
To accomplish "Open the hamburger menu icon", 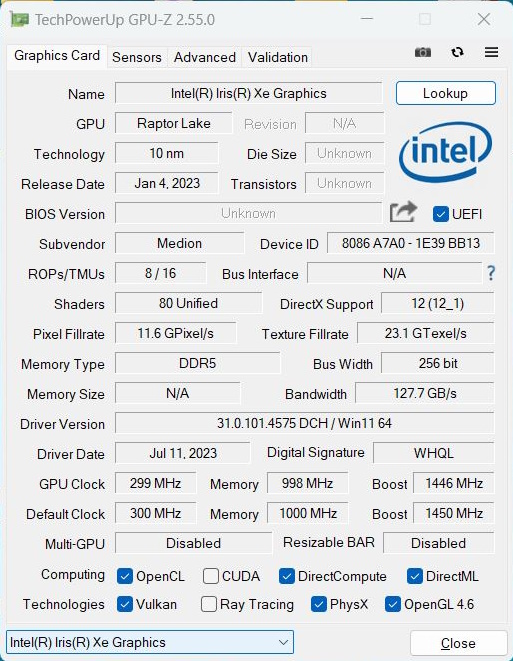I will [492, 52].
